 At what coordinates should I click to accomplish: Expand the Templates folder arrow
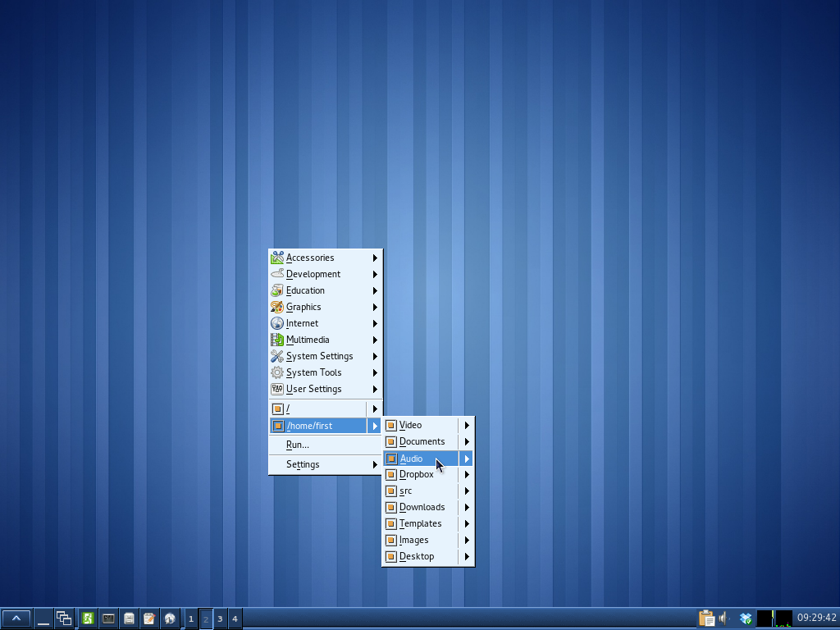coord(467,523)
